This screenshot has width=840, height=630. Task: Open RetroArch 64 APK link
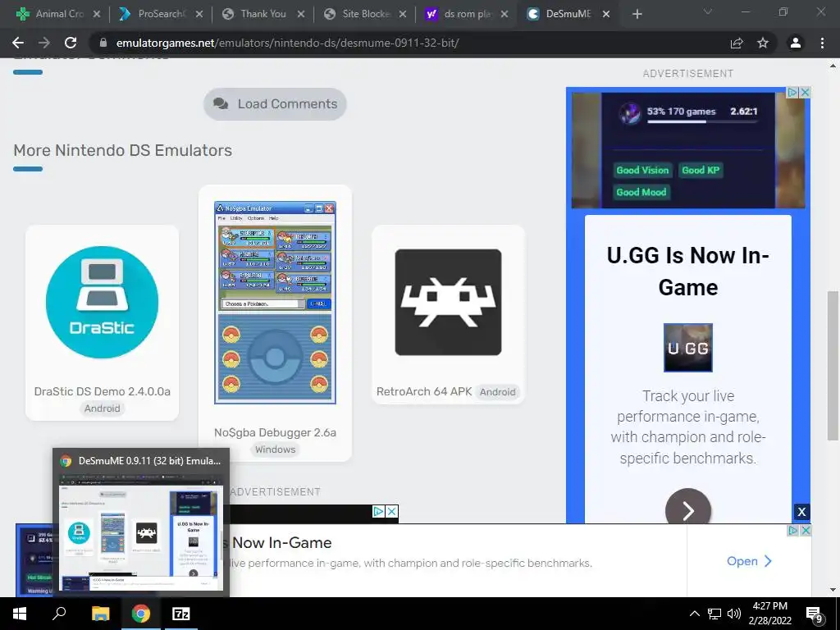coord(424,391)
